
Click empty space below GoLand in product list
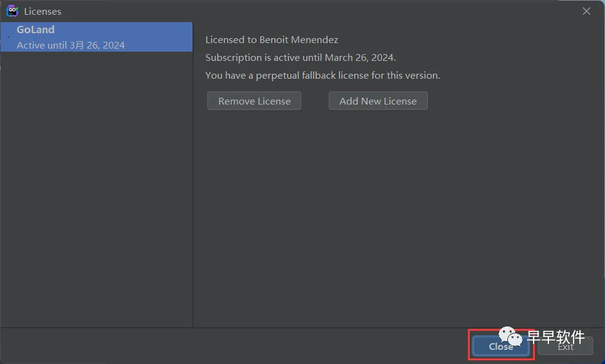[96, 184]
